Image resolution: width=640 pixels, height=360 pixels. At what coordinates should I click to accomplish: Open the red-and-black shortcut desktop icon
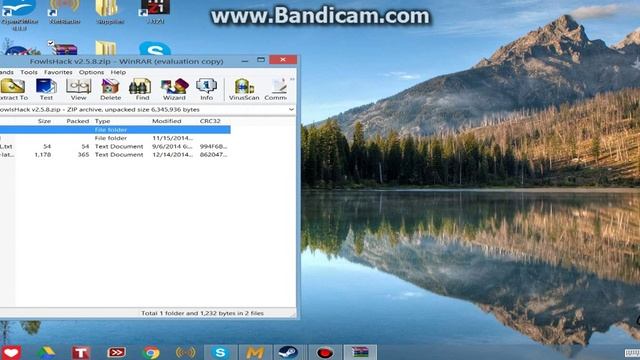(x=155, y=11)
